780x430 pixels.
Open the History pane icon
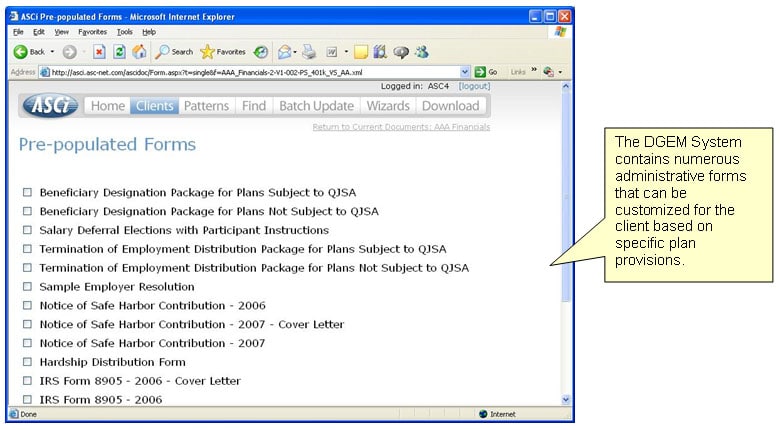click(x=261, y=52)
